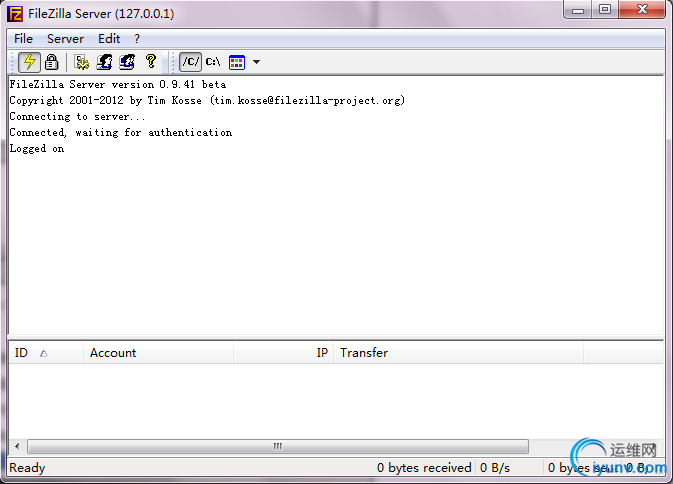This screenshot has height=484, width=673.
Task: Sort by the Account column header
Action: tap(158, 353)
